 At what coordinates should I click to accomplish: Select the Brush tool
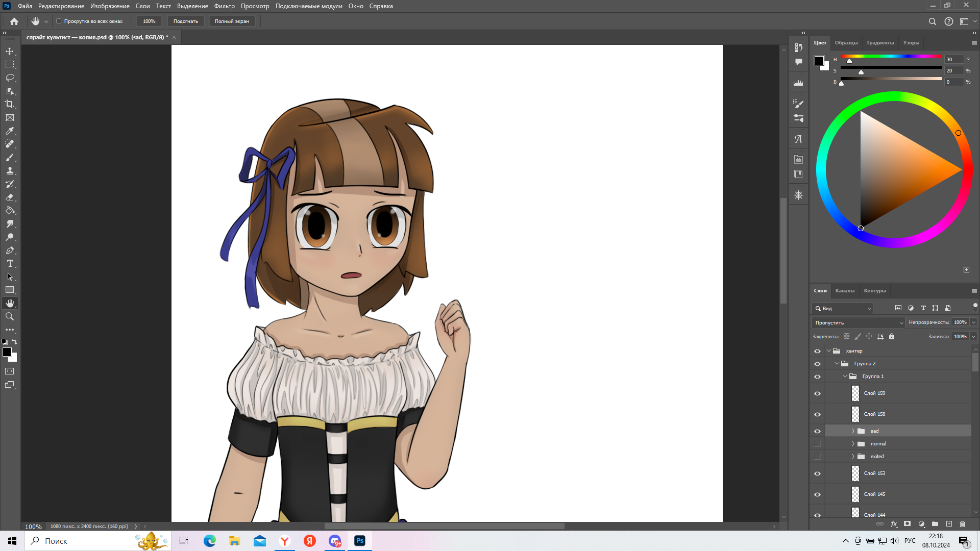10,158
